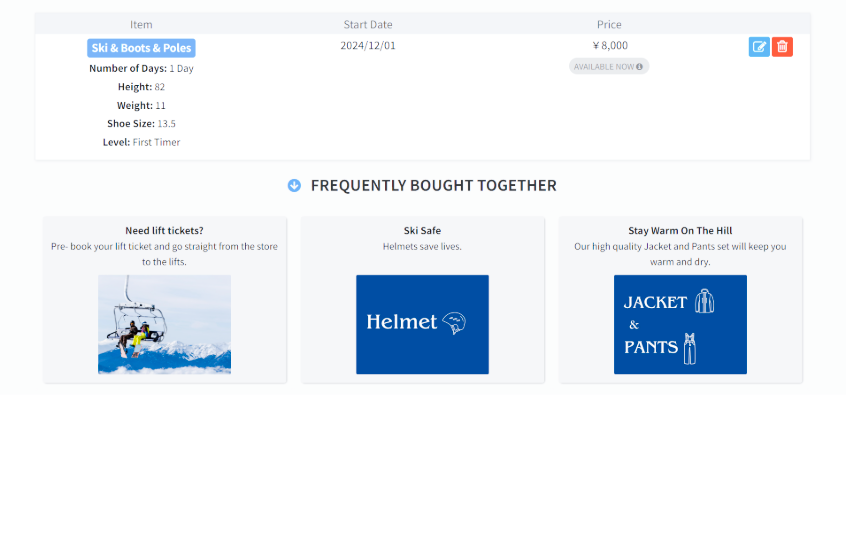846x540 pixels.
Task: Click the helmet icon in the Helmet banner
Action: point(454,323)
